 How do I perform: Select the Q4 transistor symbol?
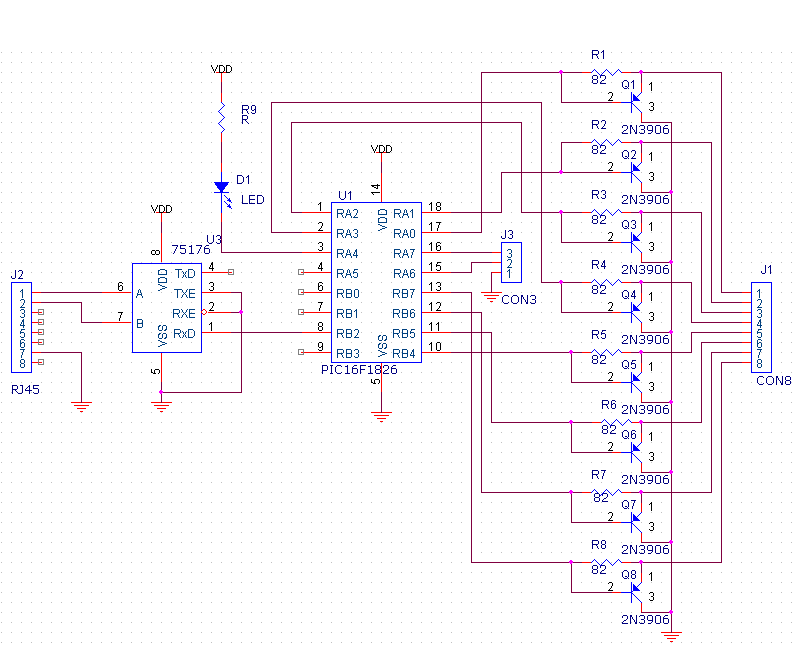(x=636, y=311)
